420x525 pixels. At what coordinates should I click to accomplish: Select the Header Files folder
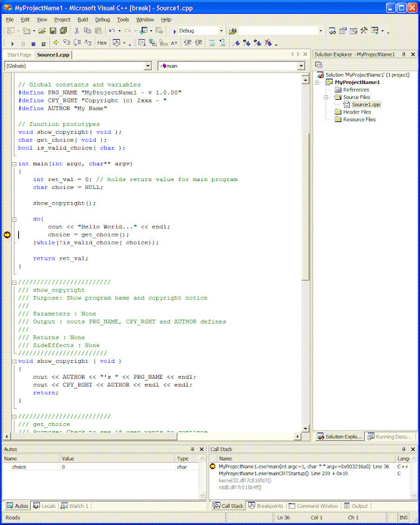pos(357,112)
